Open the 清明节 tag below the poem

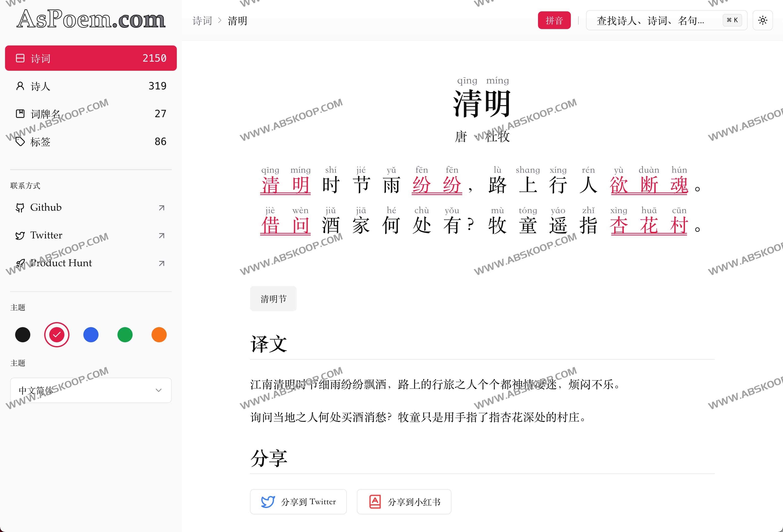tap(273, 299)
